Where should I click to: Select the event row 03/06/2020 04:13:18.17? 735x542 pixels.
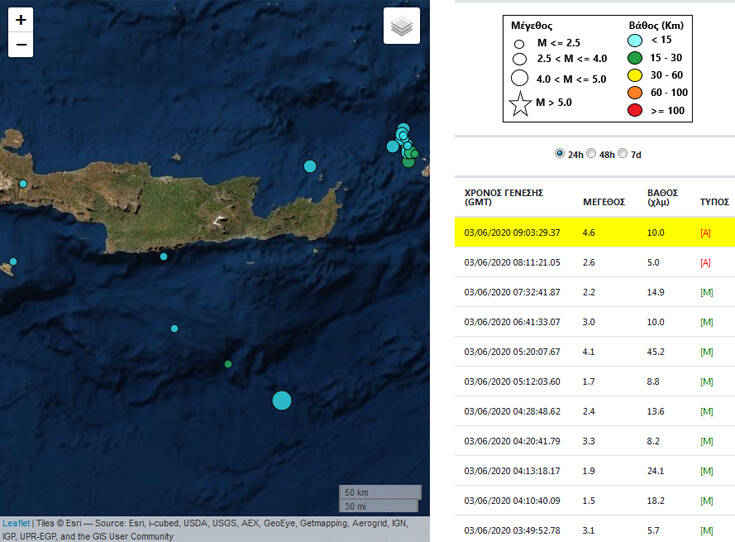pos(595,471)
